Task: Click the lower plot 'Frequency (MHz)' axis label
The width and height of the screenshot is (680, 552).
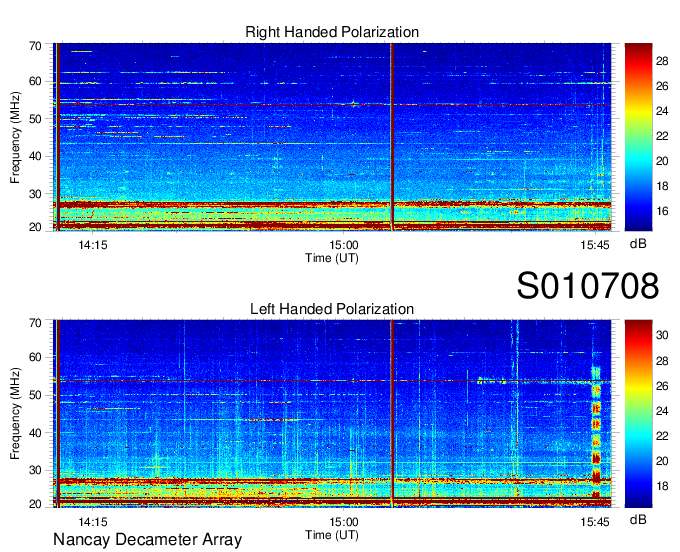Action: [x=15, y=414]
